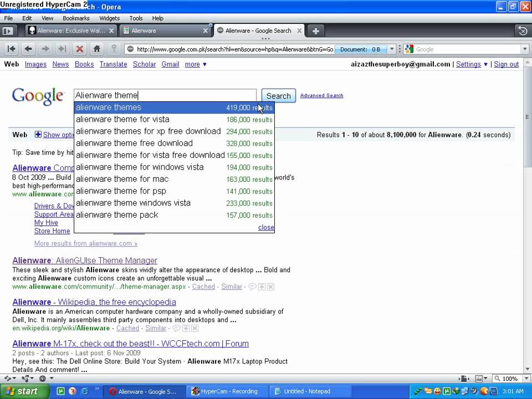Open My Hive sitelink

click(x=46, y=223)
